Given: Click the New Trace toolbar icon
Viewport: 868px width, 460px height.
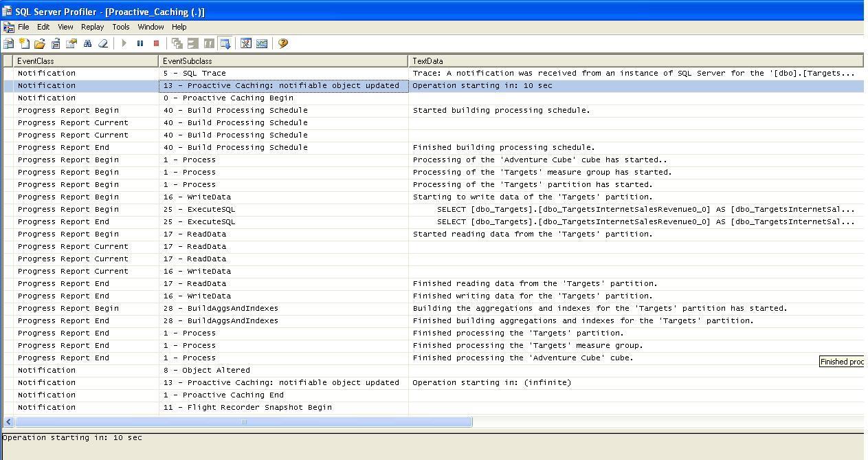Looking at the screenshot, I should point(9,43).
